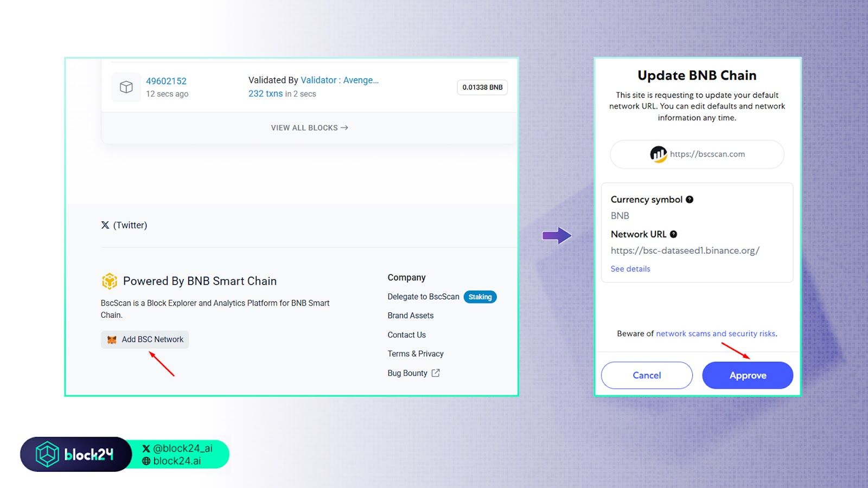Click the 0.01338 BNB reward badge
The image size is (868, 488).
click(482, 87)
